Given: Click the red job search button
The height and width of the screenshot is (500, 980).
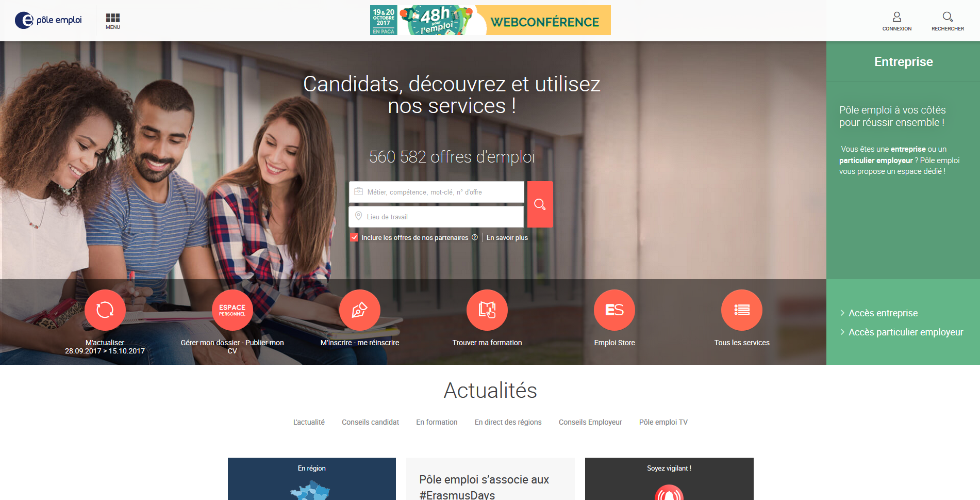Looking at the screenshot, I should tap(540, 204).
